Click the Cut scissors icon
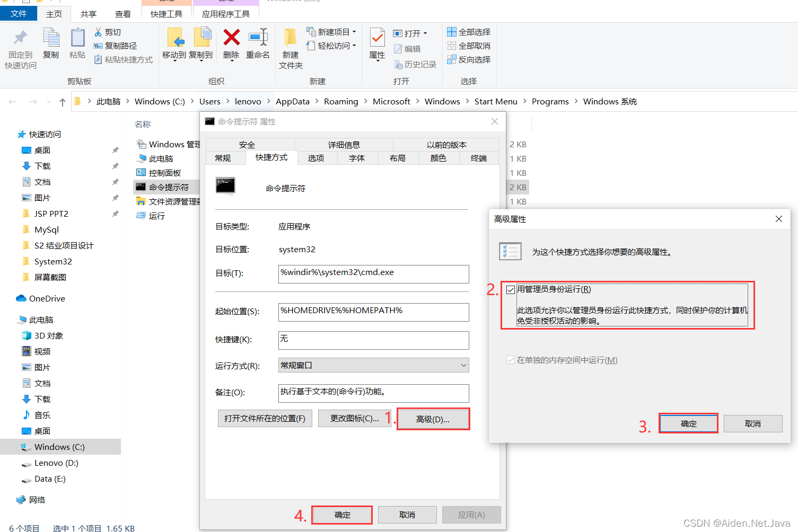Image resolution: width=798 pixels, height=532 pixels. (98, 32)
